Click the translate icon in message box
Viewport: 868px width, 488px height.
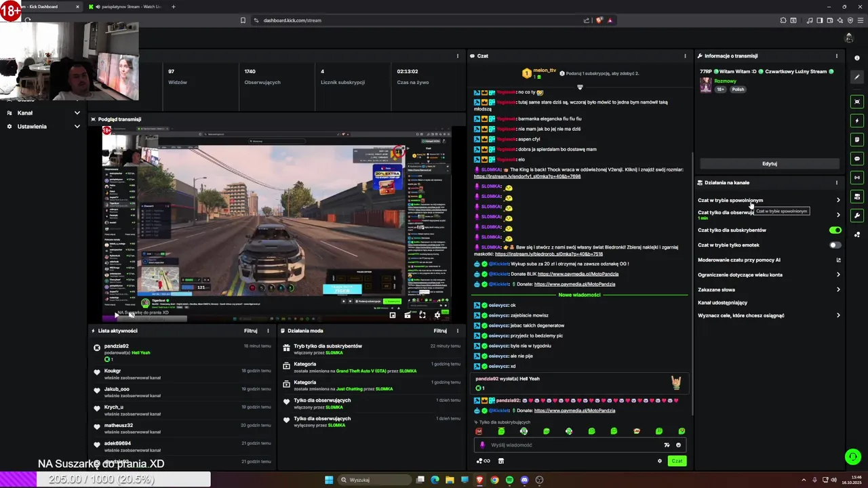[667, 445]
